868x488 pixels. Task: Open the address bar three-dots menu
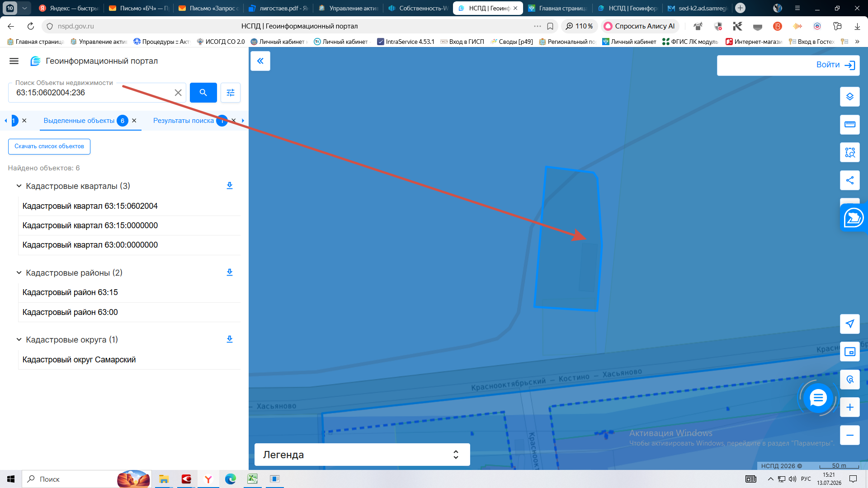pyautogui.click(x=537, y=26)
